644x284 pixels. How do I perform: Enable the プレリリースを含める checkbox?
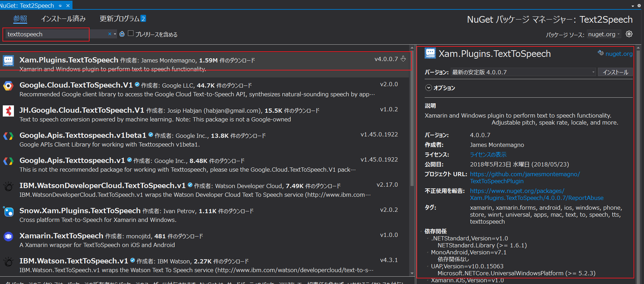coord(131,33)
